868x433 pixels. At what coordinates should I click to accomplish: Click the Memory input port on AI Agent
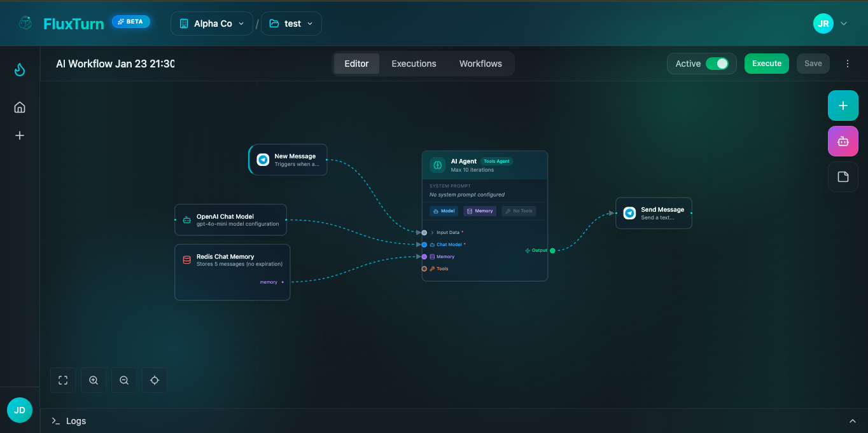[x=424, y=257]
